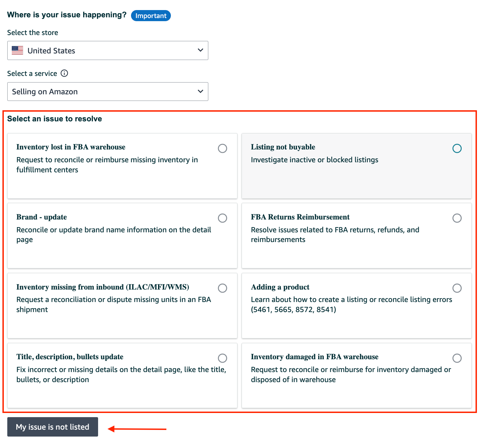Screen dimensions: 479x448
Task: Click the FBA Returns Reimbursement heading
Action: [300, 217]
